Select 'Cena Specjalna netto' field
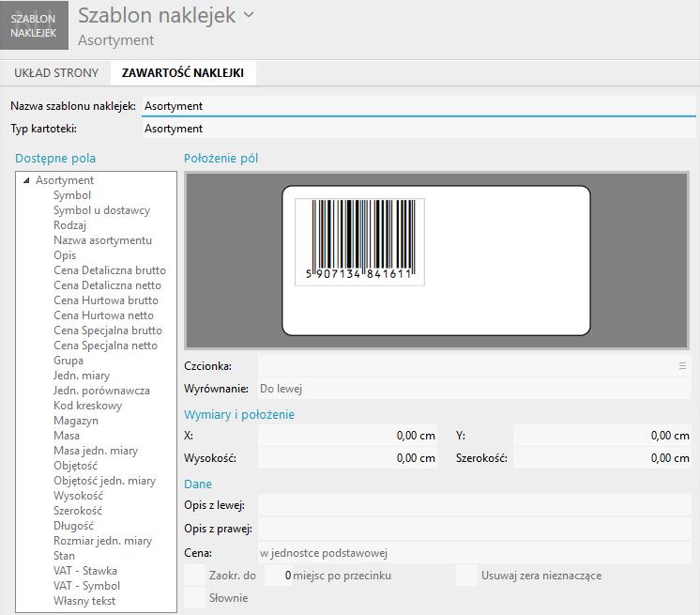Screen dimensions: 700x615 click(105, 346)
